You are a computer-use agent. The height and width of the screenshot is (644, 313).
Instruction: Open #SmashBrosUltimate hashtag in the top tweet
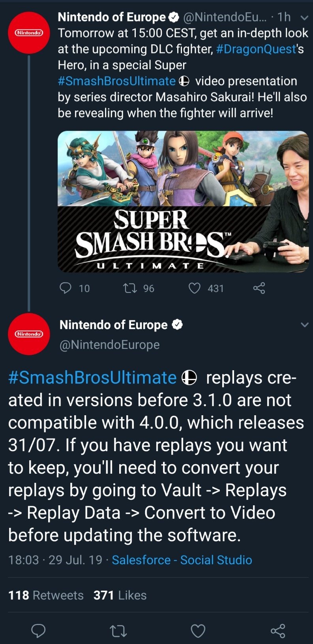pyautogui.click(x=116, y=81)
